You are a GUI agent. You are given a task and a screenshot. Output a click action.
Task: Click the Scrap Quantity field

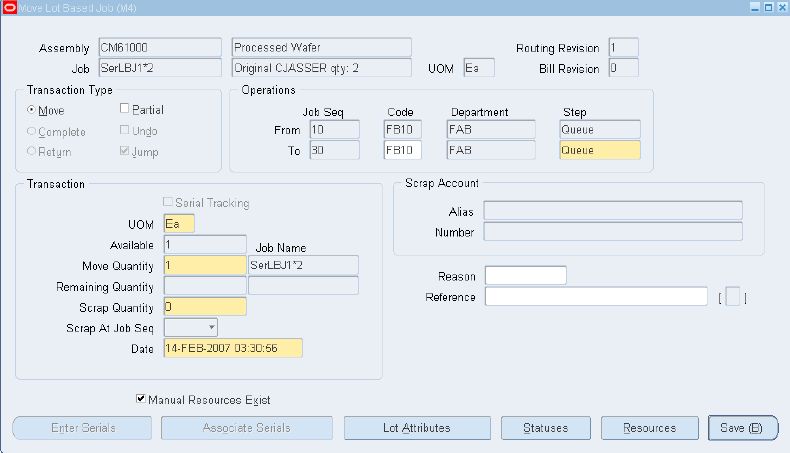205,306
